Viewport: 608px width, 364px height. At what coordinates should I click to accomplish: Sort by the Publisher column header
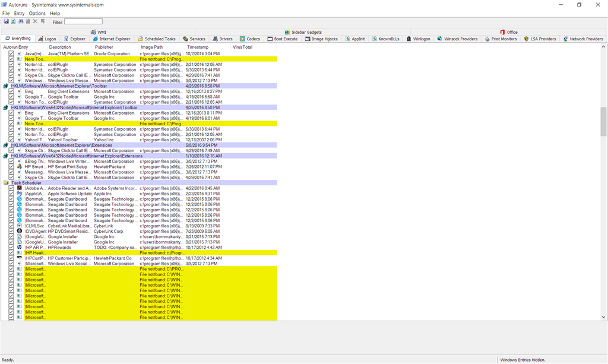tap(116, 47)
